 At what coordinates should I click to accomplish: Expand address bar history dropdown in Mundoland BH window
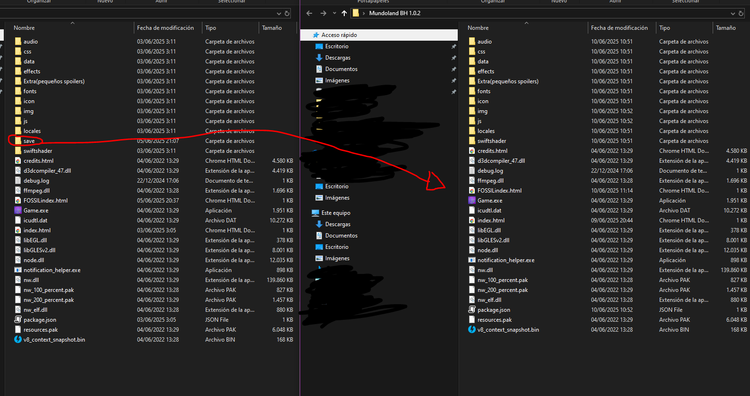[734, 13]
